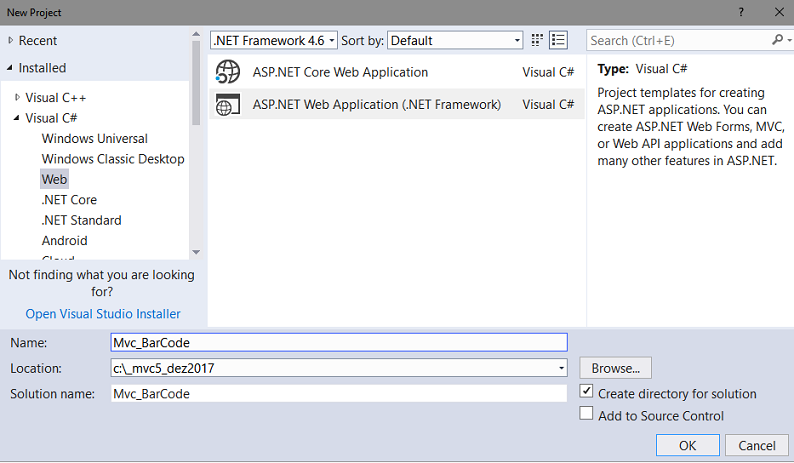The height and width of the screenshot is (463, 794).
Task: Select ASP.NET Web Application (.NET Framework) template
Action: point(396,104)
